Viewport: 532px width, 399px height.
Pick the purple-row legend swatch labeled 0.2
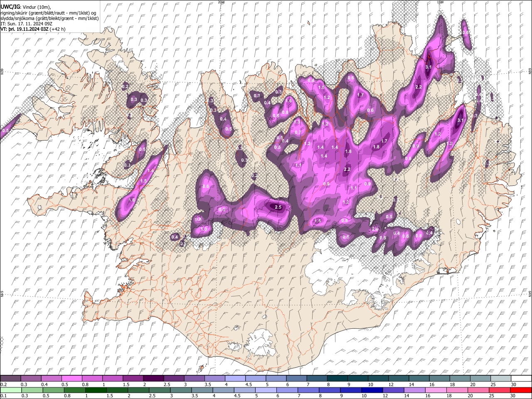pyautogui.click(x=10, y=378)
